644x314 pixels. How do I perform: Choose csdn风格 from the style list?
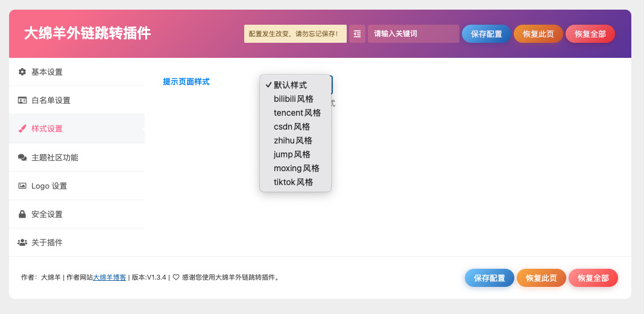point(295,127)
